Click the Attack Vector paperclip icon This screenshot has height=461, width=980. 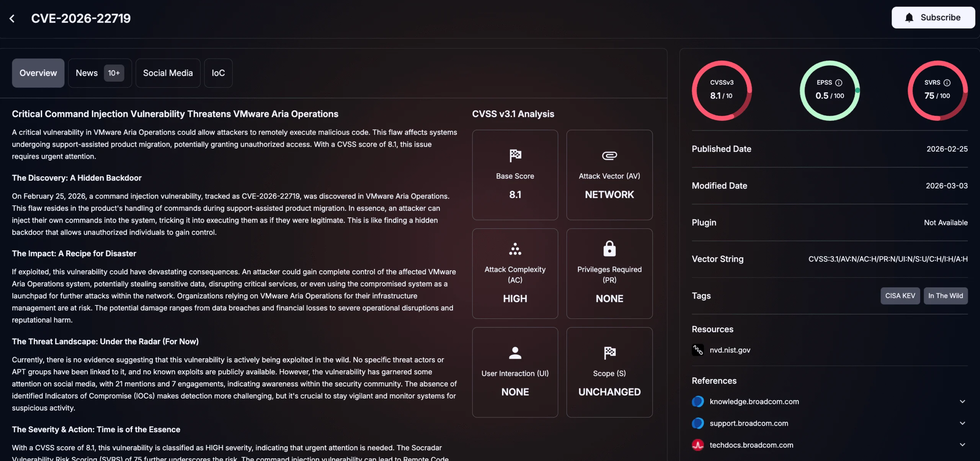point(609,156)
